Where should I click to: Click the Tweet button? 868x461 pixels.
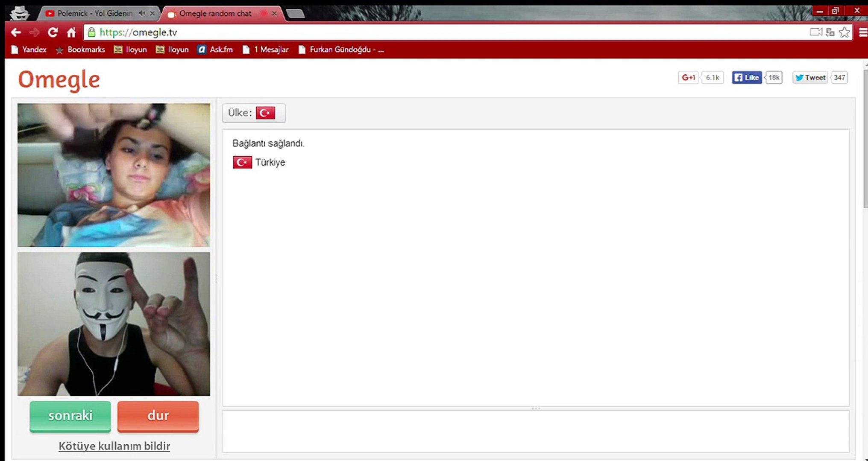(x=810, y=78)
